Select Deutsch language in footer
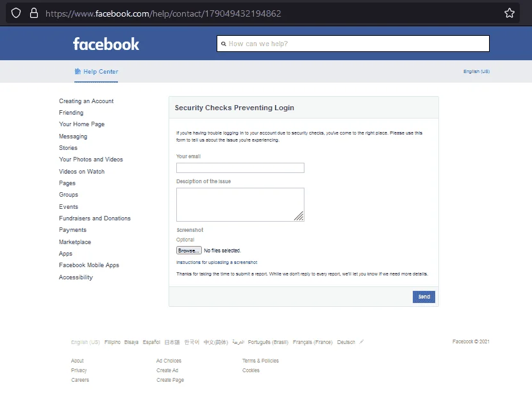Screen dimensions: 532x394 coord(346,342)
